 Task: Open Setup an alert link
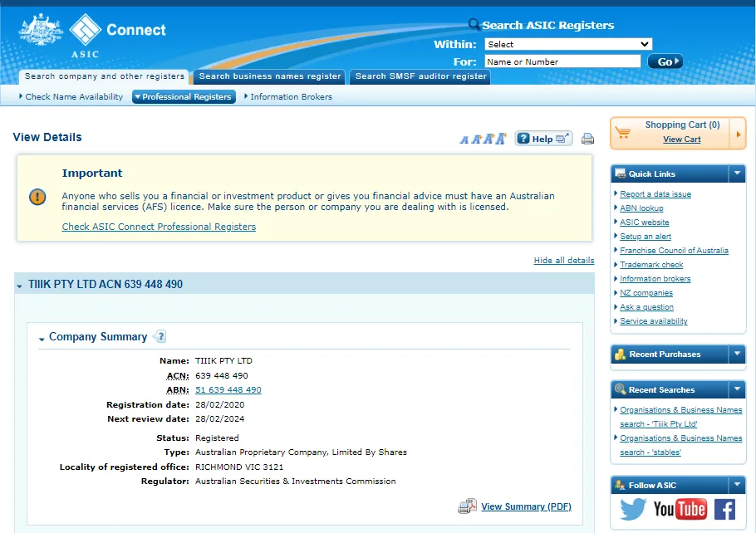coord(646,236)
